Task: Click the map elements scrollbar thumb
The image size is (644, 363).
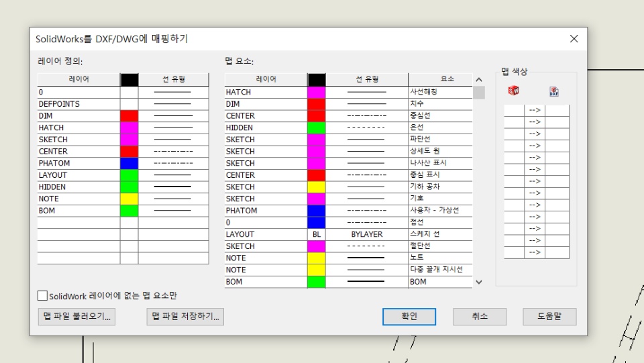Action: [479, 93]
